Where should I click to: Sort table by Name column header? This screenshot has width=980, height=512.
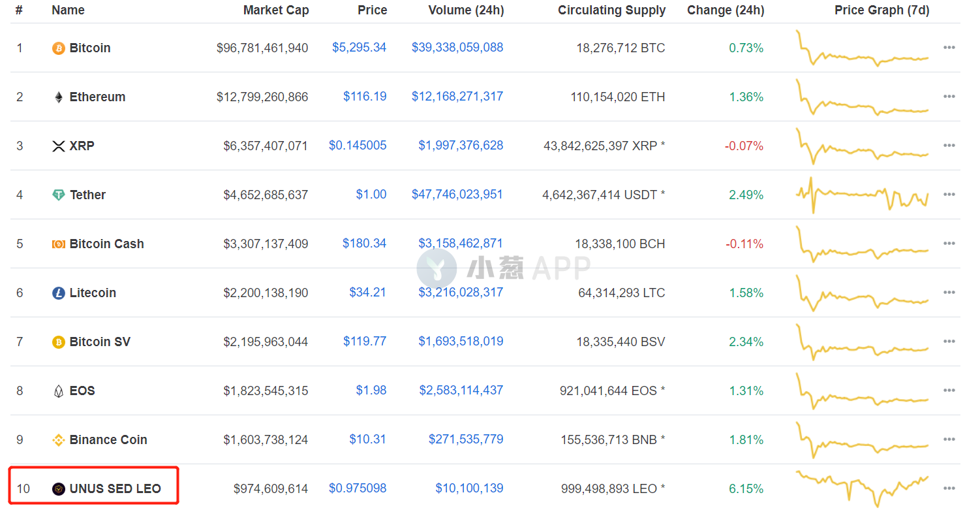[x=68, y=10]
